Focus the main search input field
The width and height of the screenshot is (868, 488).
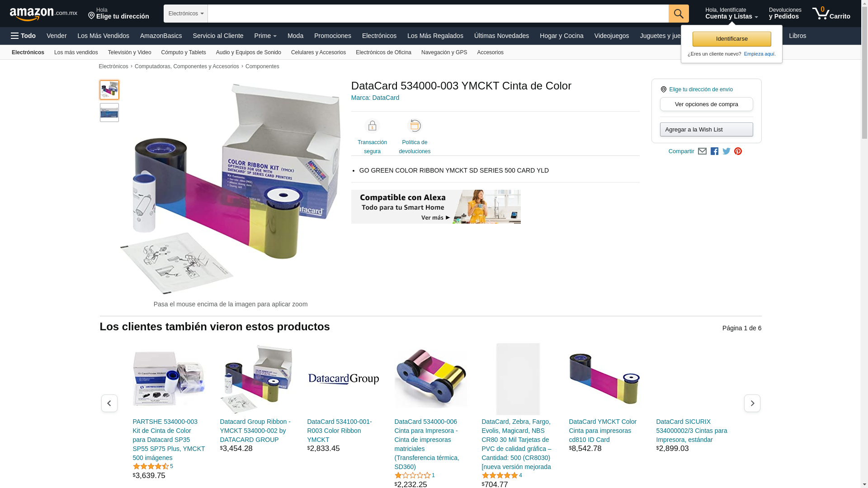click(x=438, y=14)
